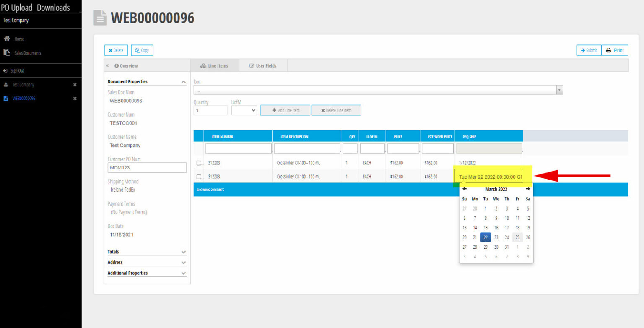Open the Item dropdown arrow
644x328 pixels.
pos(559,90)
